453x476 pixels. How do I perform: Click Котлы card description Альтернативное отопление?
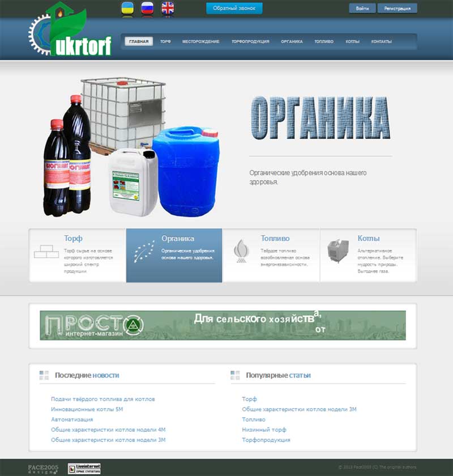(x=380, y=261)
